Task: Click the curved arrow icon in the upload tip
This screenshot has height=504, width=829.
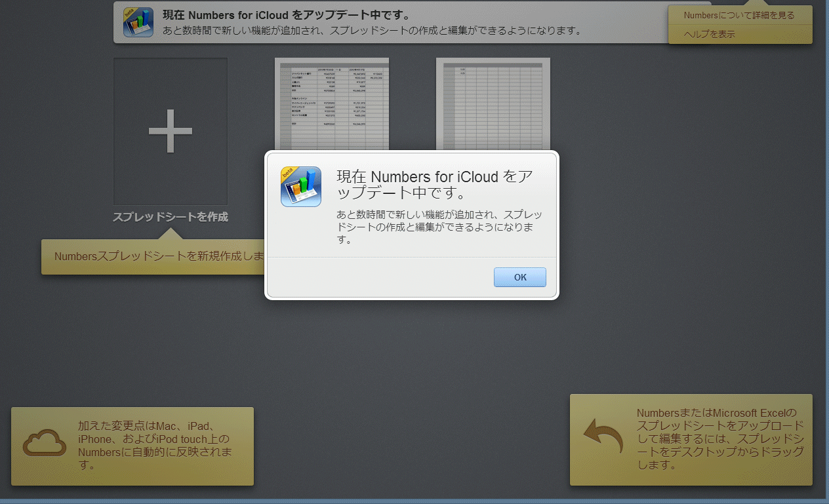Action: pos(603,439)
